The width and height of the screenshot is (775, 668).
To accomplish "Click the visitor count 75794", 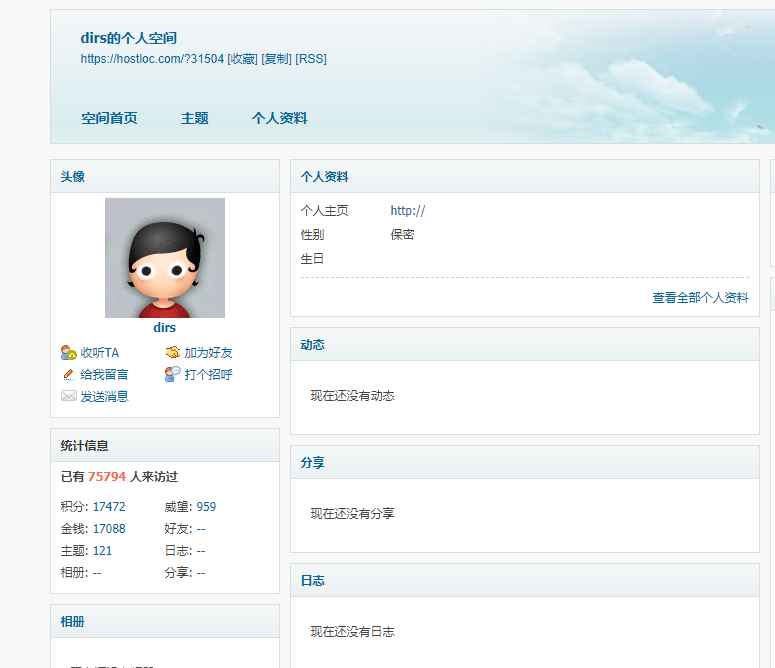I will point(107,476).
